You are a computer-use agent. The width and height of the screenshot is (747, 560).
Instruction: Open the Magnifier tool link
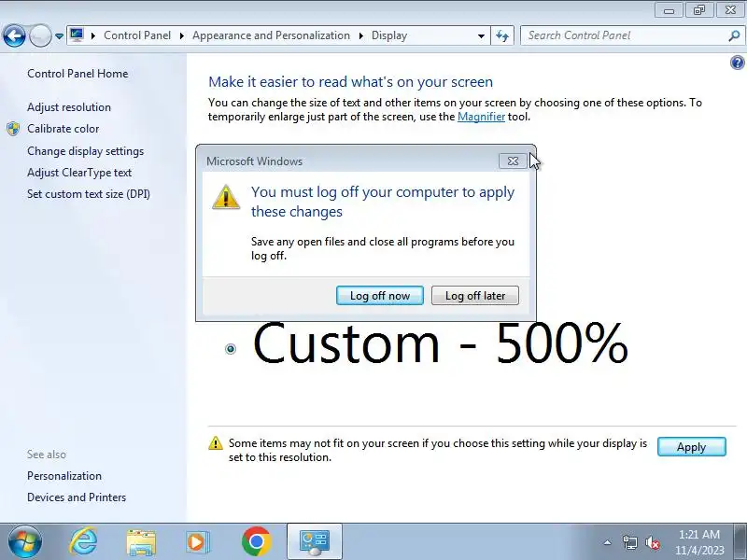point(481,117)
